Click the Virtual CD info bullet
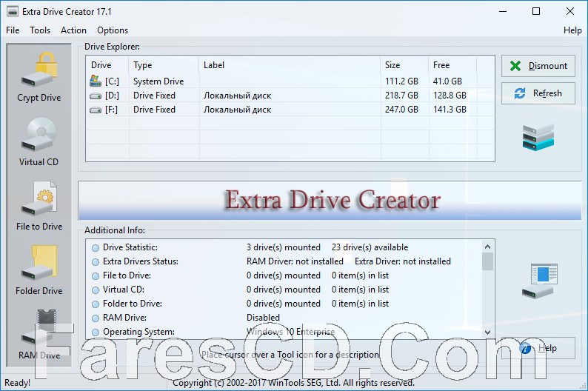The image size is (588, 391). click(96, 290)
